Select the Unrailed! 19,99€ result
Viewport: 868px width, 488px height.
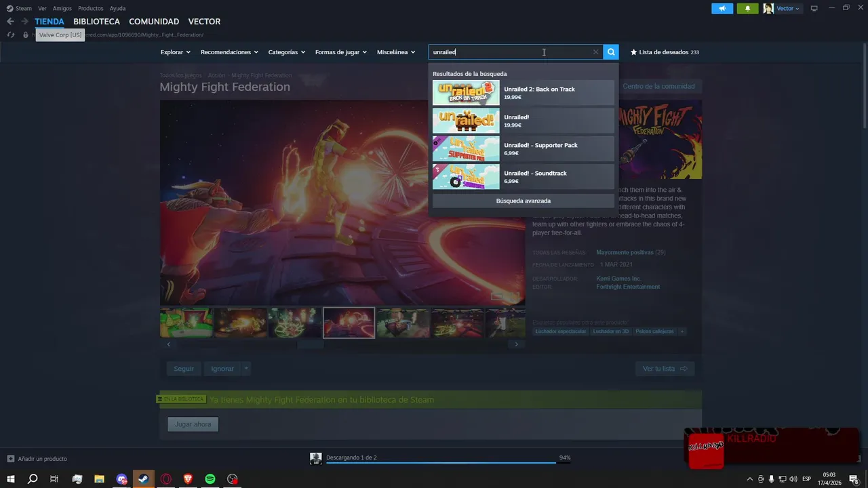(x=524, y=121)
